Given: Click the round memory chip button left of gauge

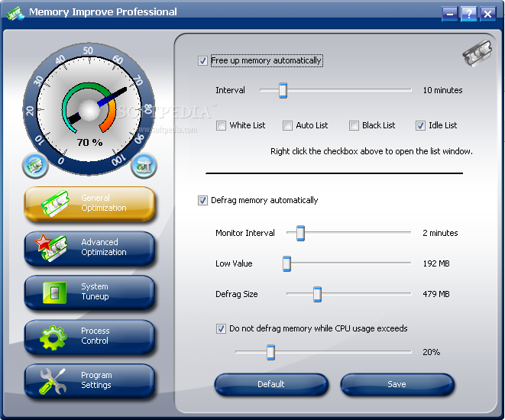Looking at the screenshot, I should point(35,166).
